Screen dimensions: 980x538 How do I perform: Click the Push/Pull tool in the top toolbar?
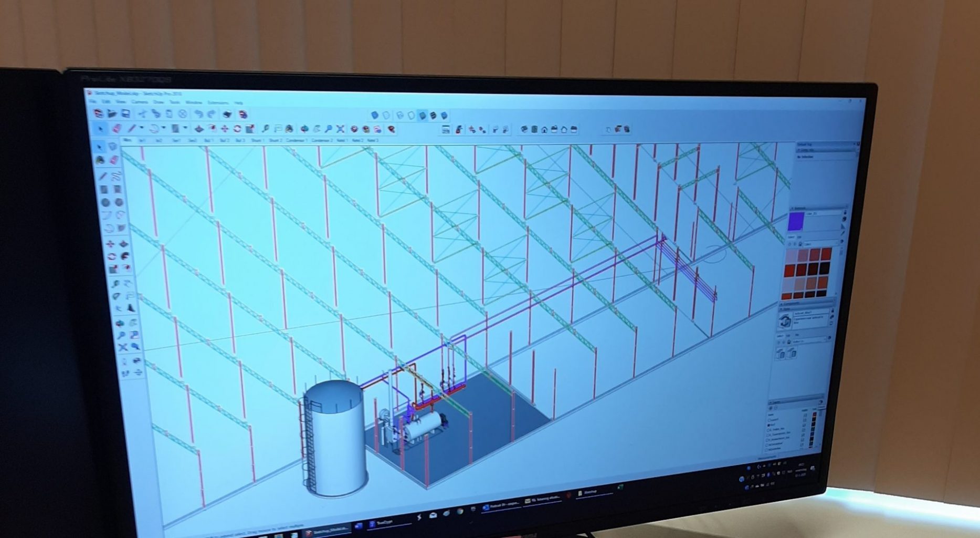[199, 129]
